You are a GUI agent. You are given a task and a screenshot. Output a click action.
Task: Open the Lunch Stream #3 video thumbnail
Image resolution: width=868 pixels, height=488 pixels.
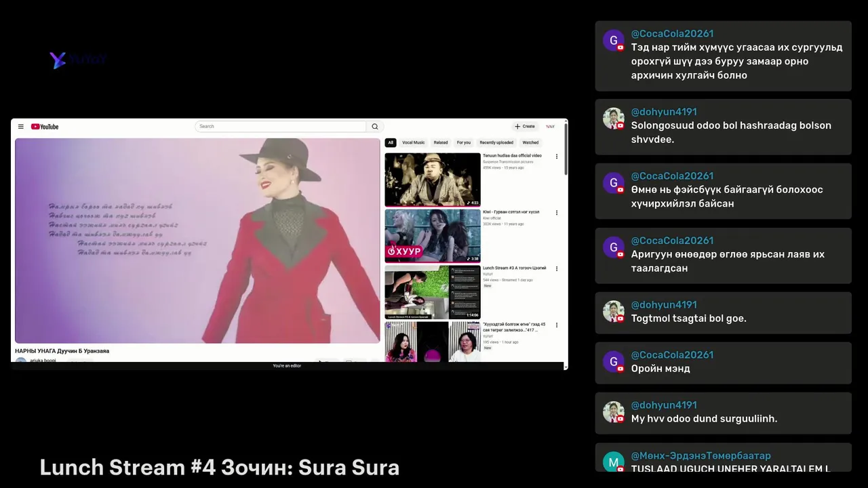click(x=433, y=292)
